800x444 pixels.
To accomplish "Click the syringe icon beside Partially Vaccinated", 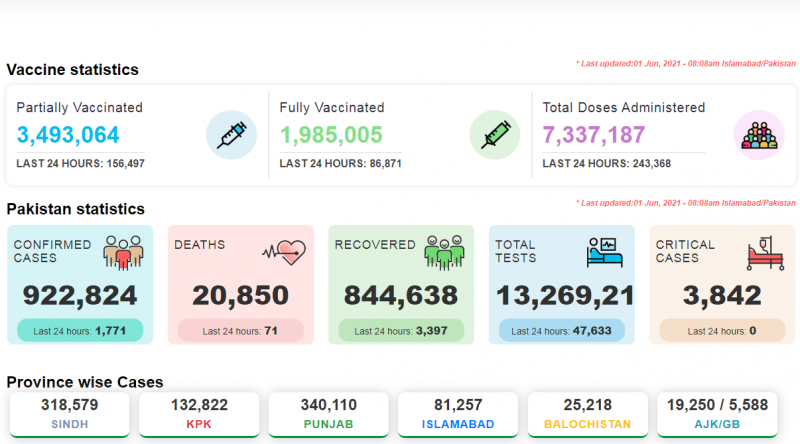I will 231,135.
